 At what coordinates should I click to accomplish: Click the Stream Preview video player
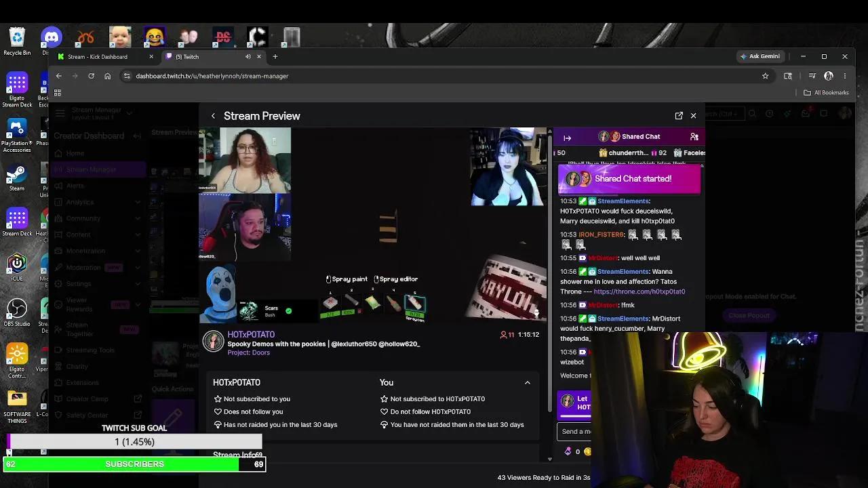click(374, 226)
